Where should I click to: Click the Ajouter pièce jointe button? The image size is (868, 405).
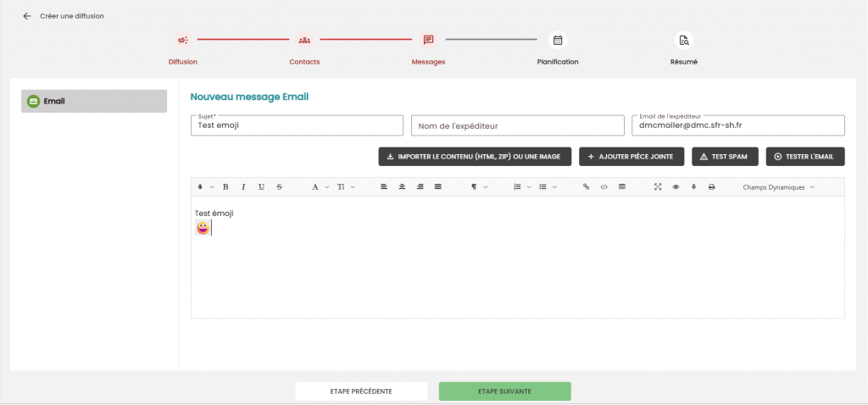(x=632, y=157)
